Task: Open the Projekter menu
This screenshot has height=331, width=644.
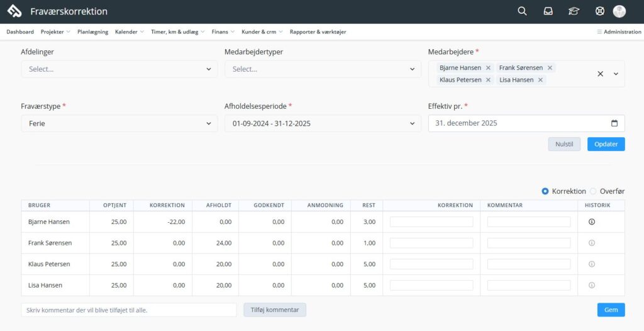Action: click(55, 31)
